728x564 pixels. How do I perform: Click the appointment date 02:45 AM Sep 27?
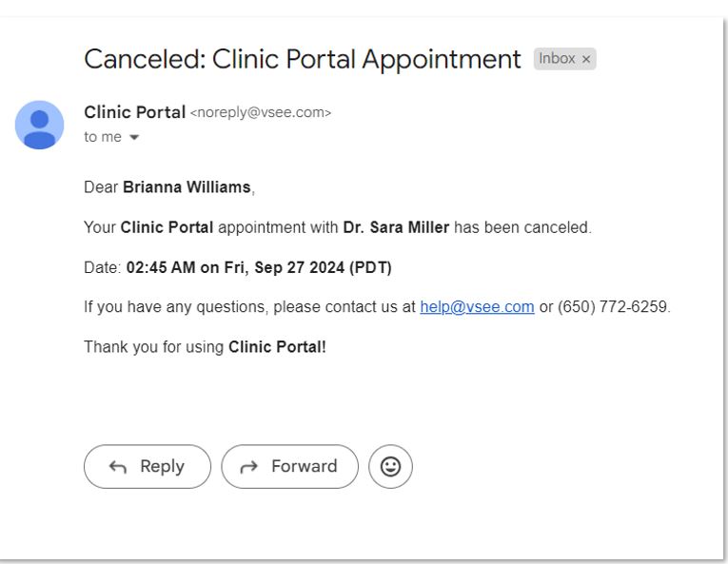(259, 268)
